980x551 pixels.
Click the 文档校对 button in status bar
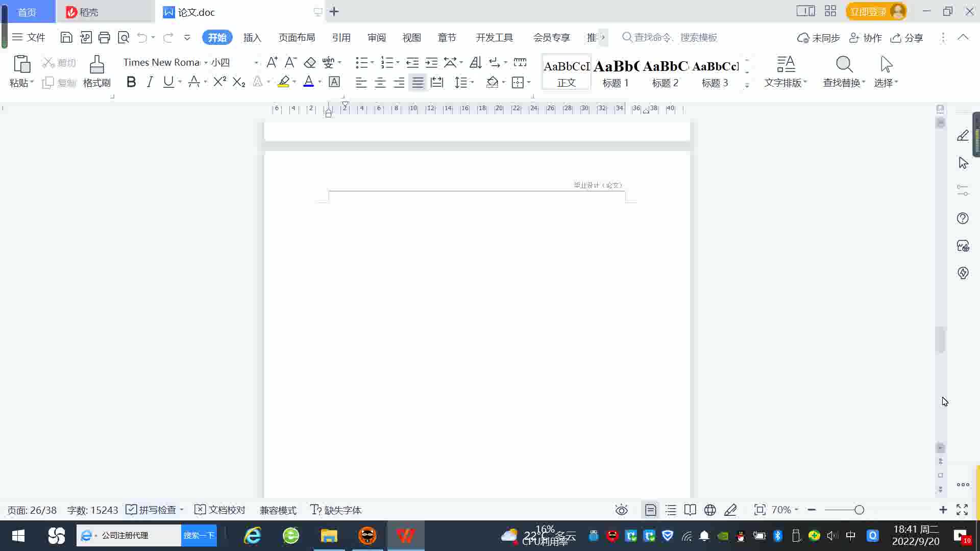220,510
